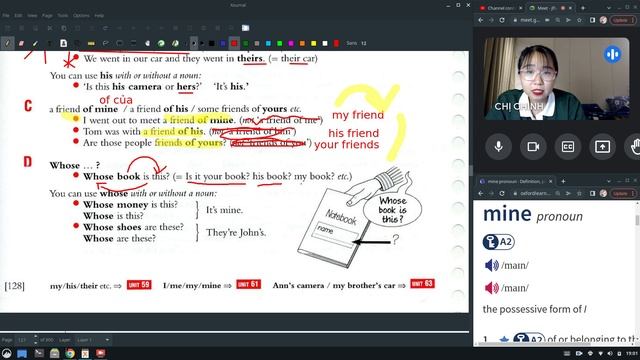Pick the white color swatch
Image resolution: width=640 pixels, height=360 pixels.
pos(325,43)
